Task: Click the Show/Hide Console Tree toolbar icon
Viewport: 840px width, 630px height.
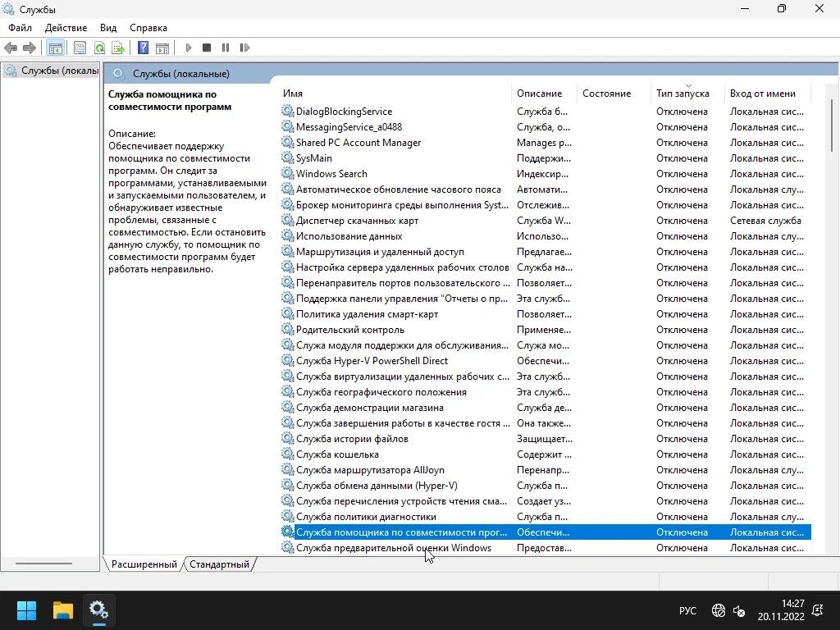Action: pos(55,48)
